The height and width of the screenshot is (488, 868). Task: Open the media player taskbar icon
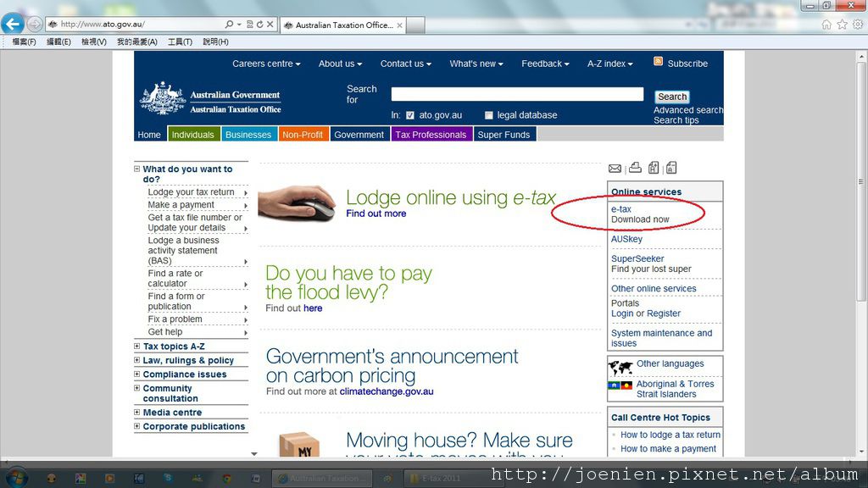109,478
